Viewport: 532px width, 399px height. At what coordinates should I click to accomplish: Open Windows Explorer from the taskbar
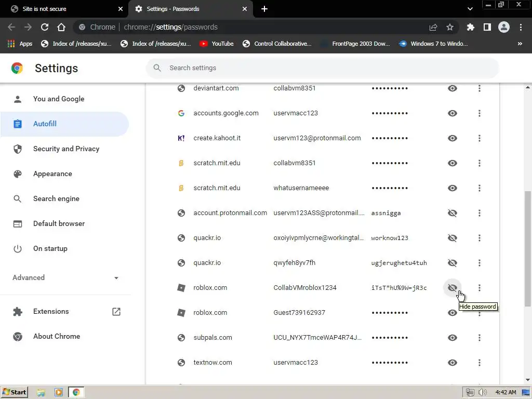point(41,393)
